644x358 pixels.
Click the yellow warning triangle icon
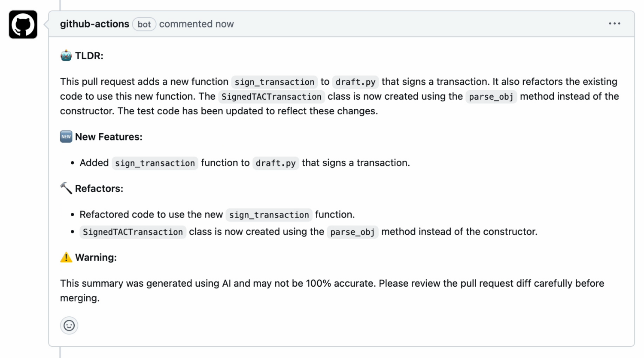(x=66, y=257)
